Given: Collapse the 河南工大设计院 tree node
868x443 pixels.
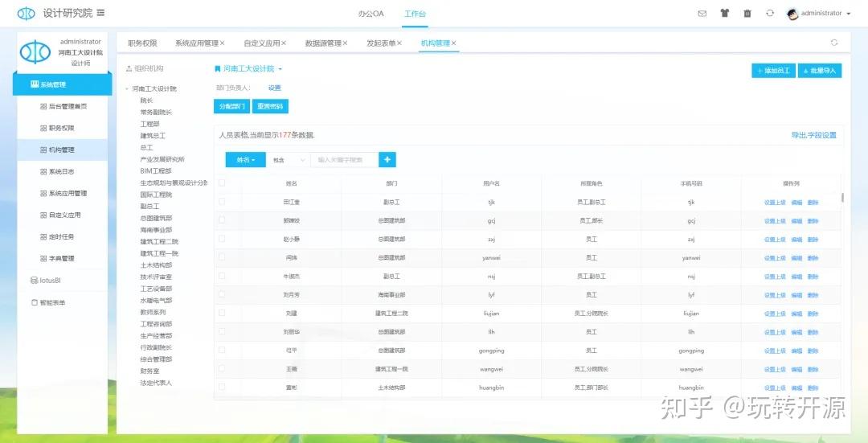Looking at the screenshot, I should coord(126,89).
